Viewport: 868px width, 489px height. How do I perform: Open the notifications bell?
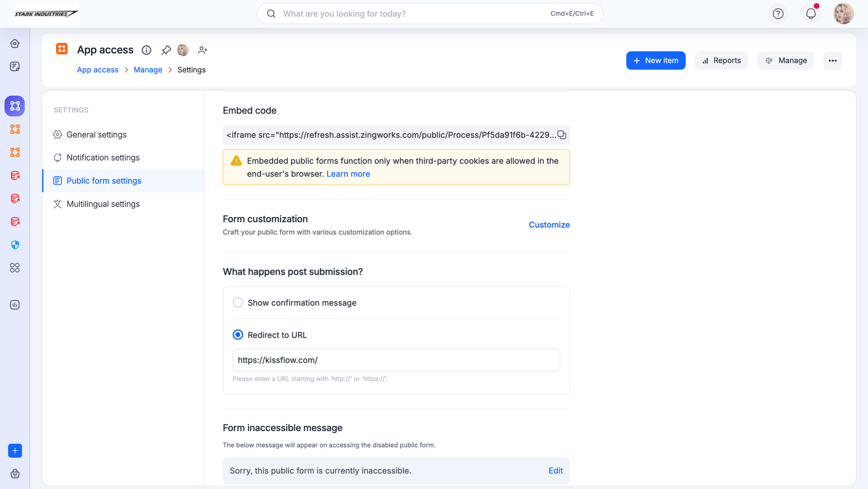(x=810, y=14)
